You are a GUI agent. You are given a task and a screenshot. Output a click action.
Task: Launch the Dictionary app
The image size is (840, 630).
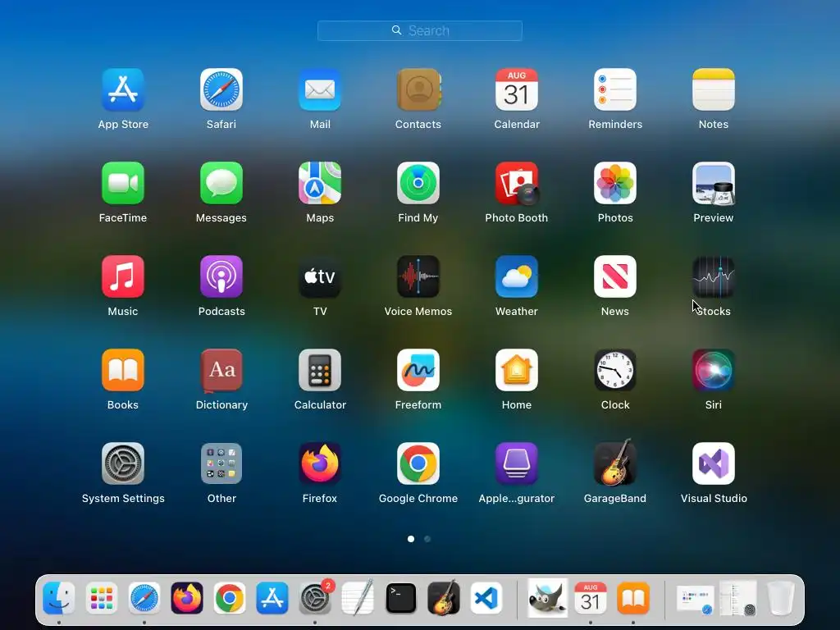click(x=221, y=370)
